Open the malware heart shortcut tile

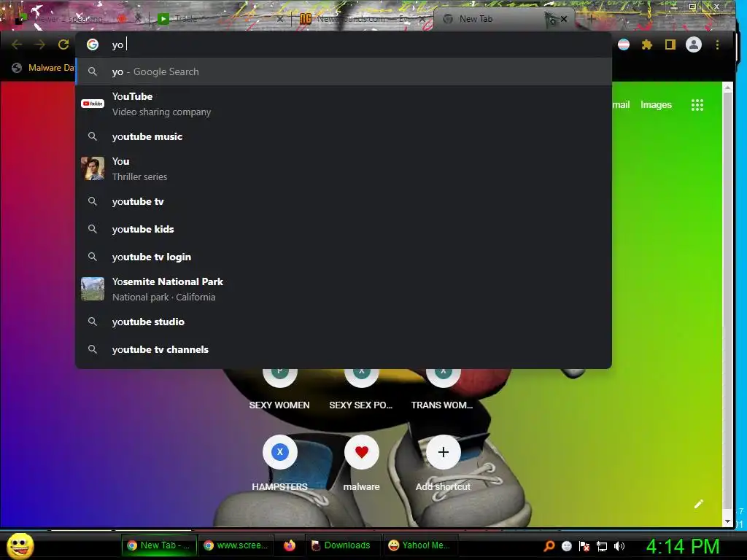tap(362, 463)
